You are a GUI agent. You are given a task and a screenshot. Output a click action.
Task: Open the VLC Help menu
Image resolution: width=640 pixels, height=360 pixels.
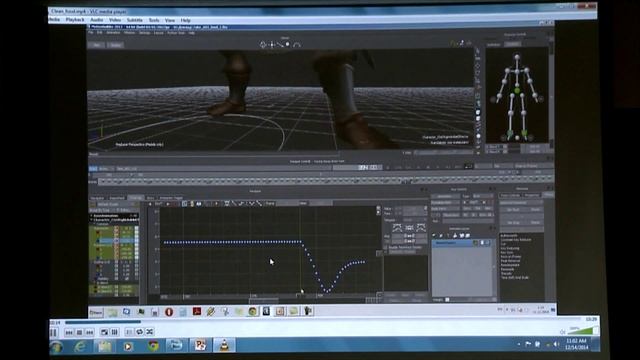click(185, 20)
